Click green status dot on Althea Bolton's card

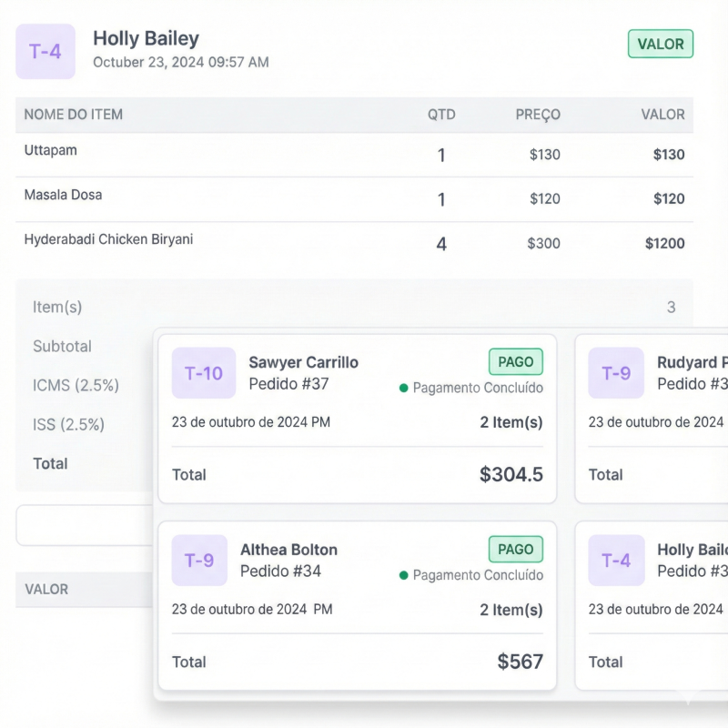click(x=404, y=576)
